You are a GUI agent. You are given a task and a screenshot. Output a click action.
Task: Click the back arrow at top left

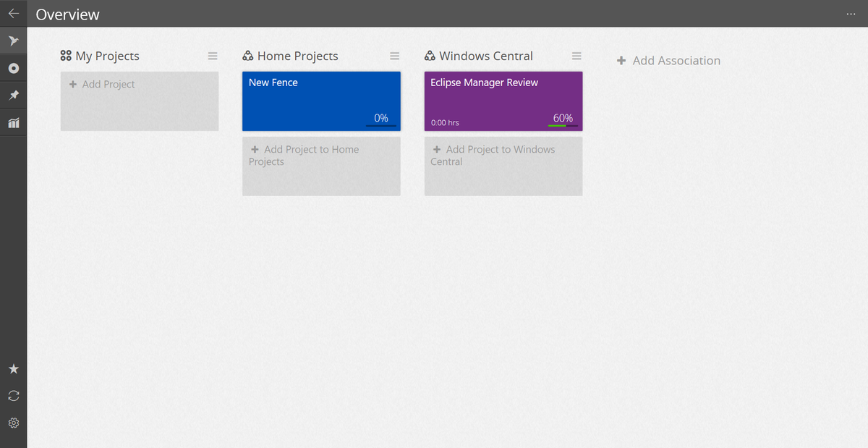point(13,13)
